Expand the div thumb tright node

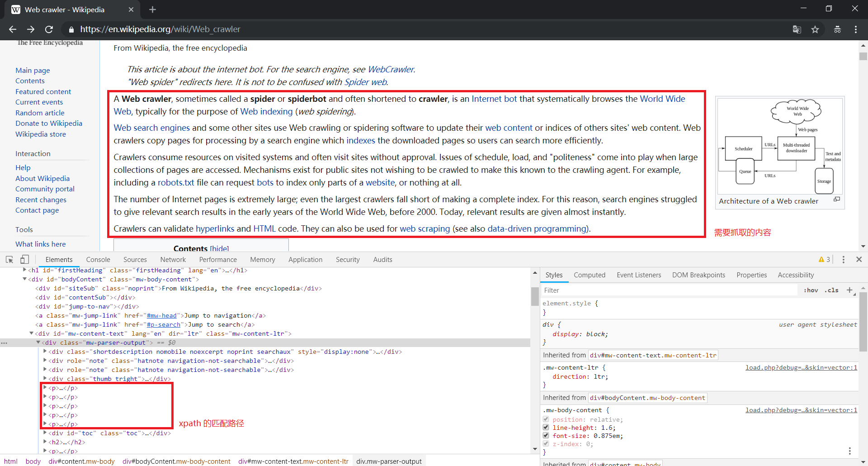[x=45, y=379]
